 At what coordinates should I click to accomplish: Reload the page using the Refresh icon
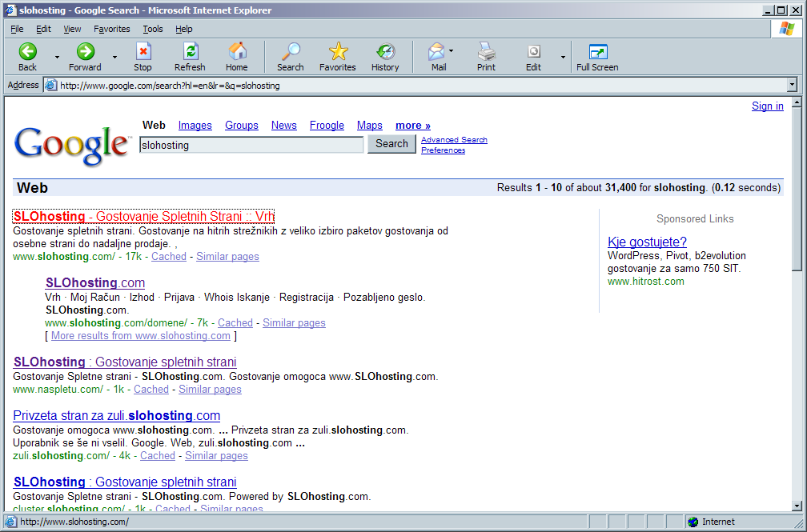click(190, 51)
